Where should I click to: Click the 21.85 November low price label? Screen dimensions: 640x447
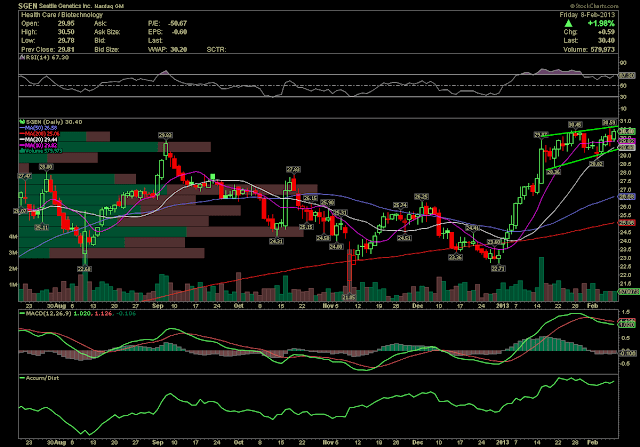coord(349,298)
